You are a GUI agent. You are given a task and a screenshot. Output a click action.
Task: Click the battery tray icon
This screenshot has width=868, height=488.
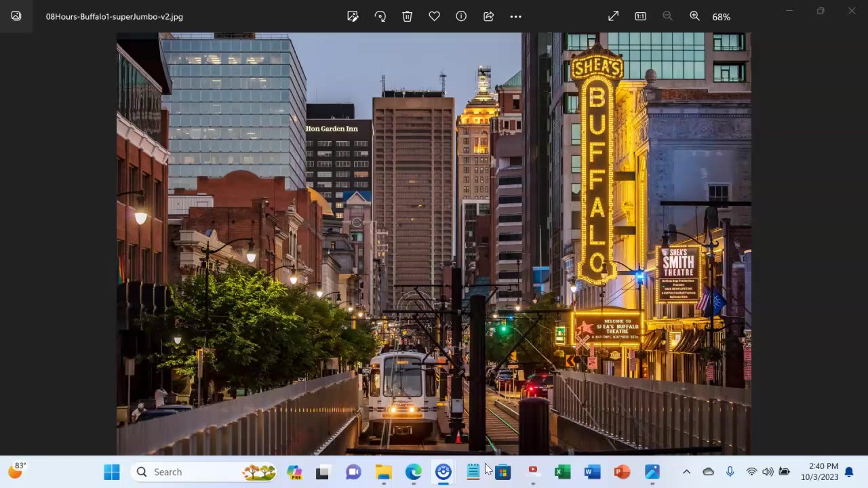coord(785,472)
